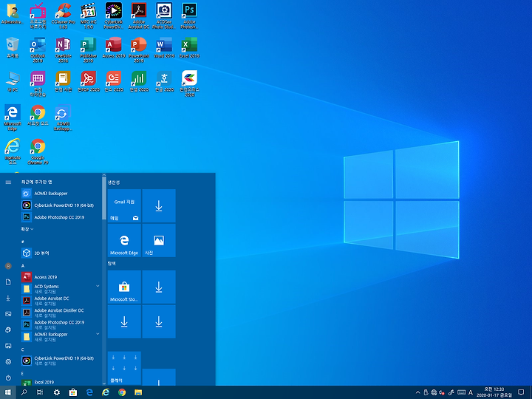Open taskbar clock showing 2020-01-17
532x399 pixels.
(x=494, y=392)
